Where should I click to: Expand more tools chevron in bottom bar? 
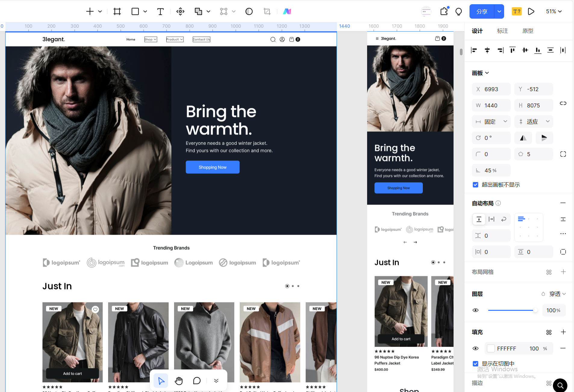tap(216, 381)
